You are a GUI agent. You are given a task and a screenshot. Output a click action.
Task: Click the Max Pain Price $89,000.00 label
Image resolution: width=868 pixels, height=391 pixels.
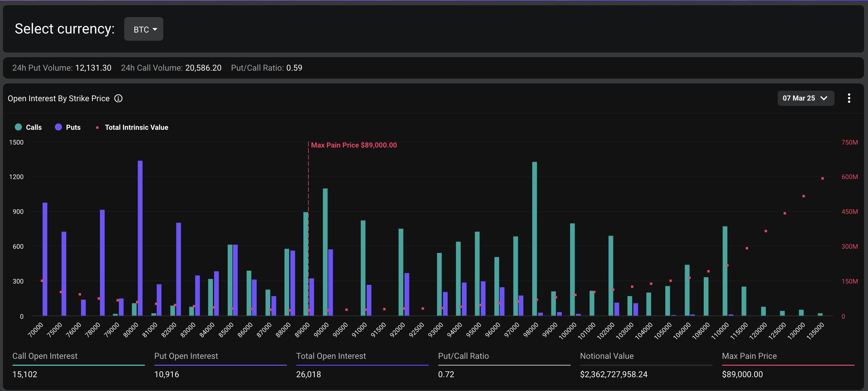click(x=354, y=145)
